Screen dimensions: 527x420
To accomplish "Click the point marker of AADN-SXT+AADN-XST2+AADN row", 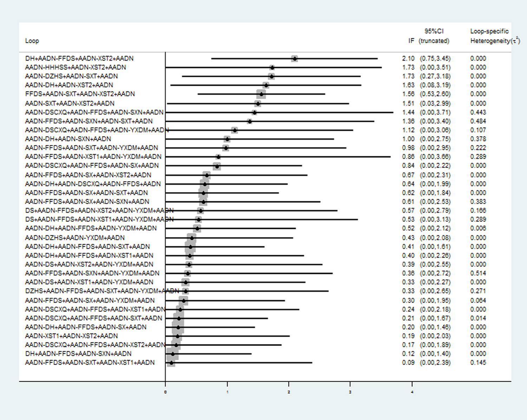I will click(258, 104).
